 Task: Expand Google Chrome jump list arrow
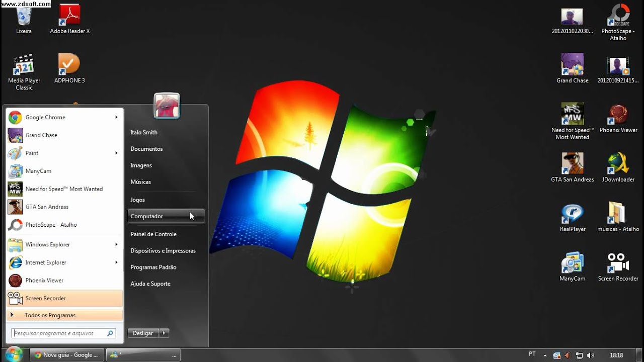coord(116,117)
